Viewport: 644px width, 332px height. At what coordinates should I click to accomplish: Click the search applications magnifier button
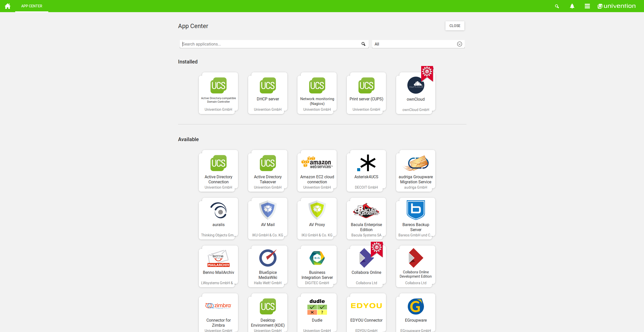tap(363, 44)
